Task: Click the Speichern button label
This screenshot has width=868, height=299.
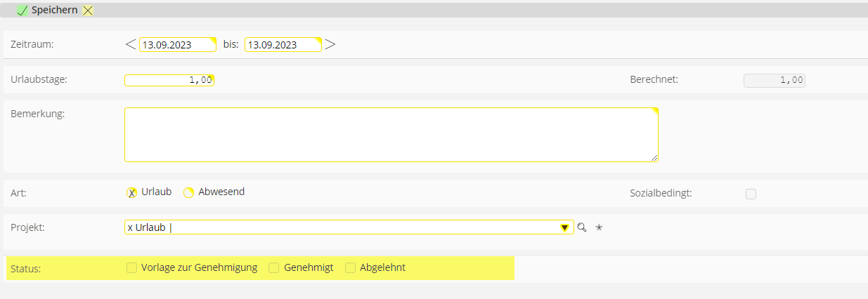Action: [x=54, y=11]
